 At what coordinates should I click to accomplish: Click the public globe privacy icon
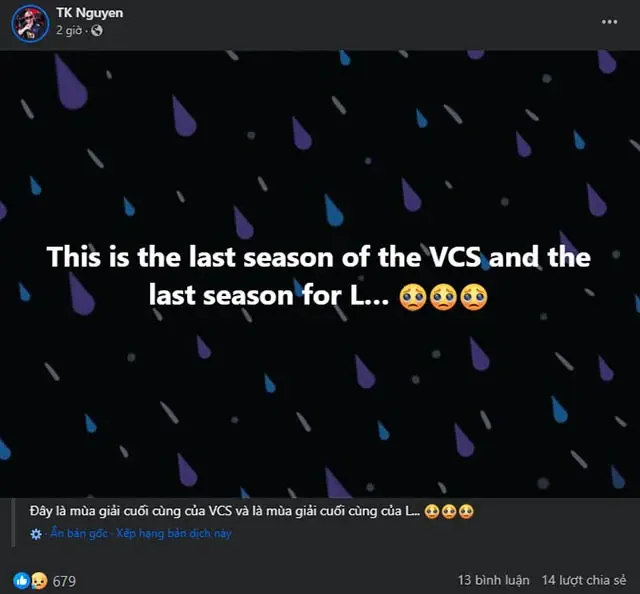[x=97, y=31]
